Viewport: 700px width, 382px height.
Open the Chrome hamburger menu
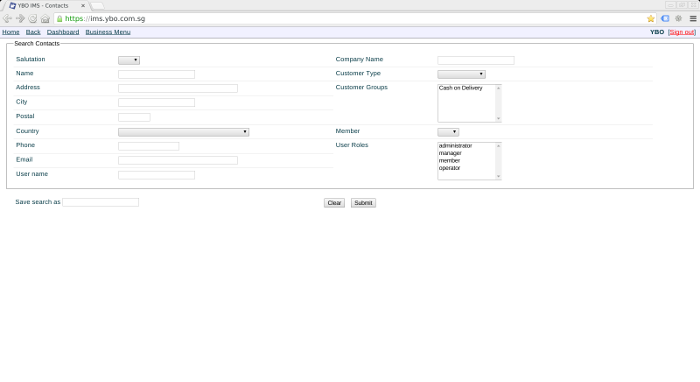coord(693,19)
